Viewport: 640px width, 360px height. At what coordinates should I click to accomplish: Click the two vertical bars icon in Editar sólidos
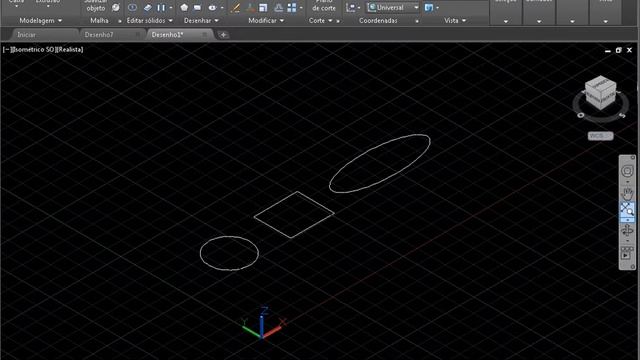tap(162, 7)
